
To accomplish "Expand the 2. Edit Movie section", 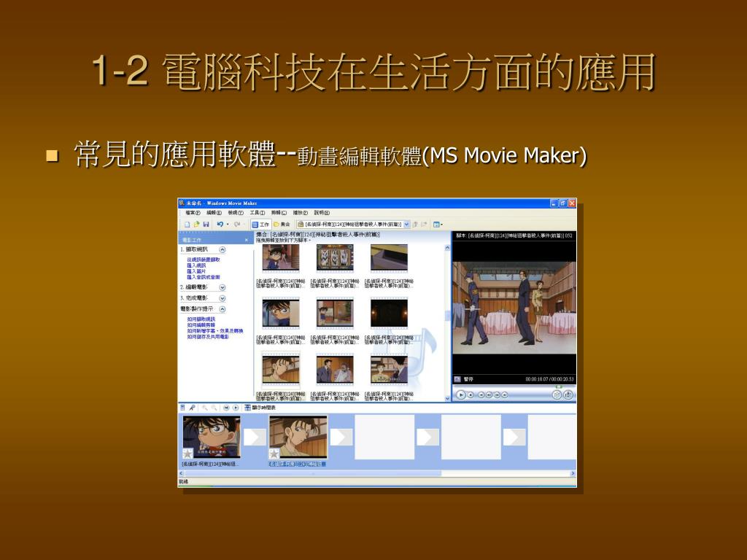I will click(222, 287).
